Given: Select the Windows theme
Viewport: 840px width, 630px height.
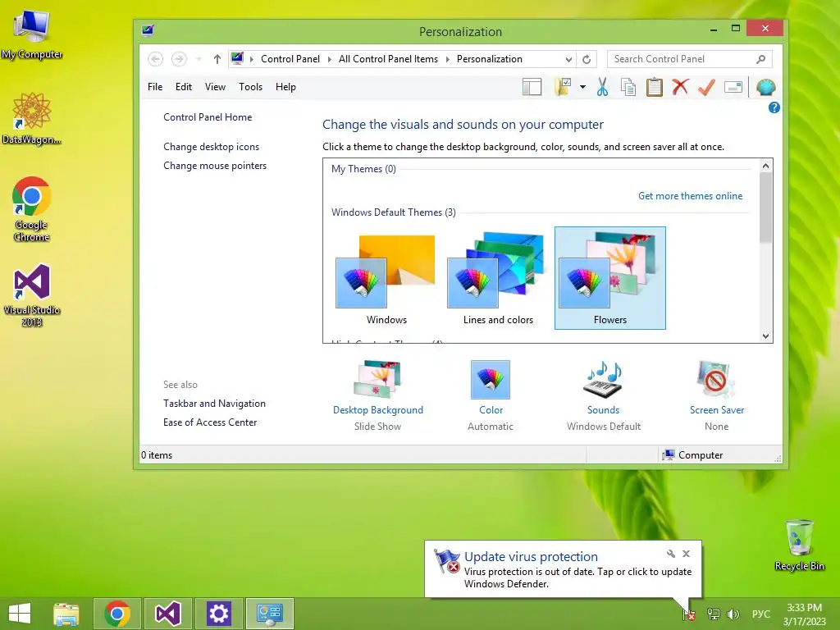Looking at the screenshot, I should click(386, 279).
